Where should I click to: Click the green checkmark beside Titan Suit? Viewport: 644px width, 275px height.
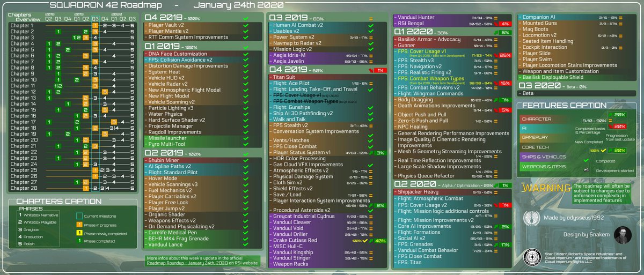(x=371, y=77)
